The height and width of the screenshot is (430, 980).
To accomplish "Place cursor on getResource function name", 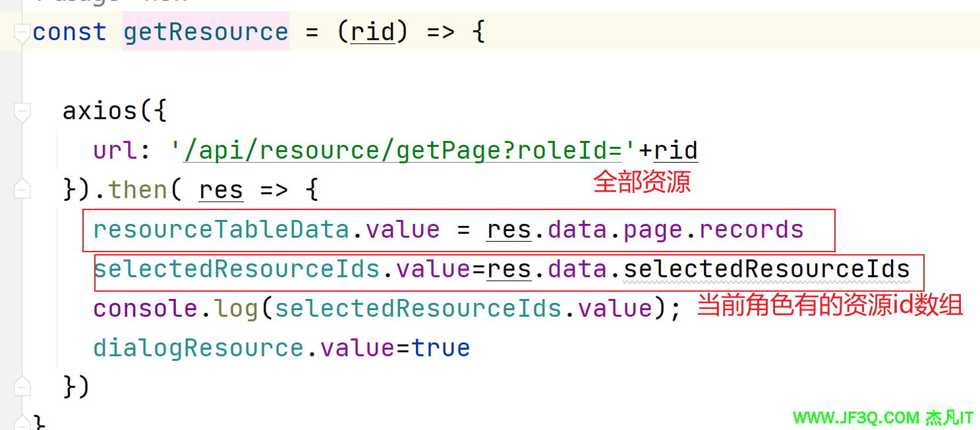I will (206, 32).
